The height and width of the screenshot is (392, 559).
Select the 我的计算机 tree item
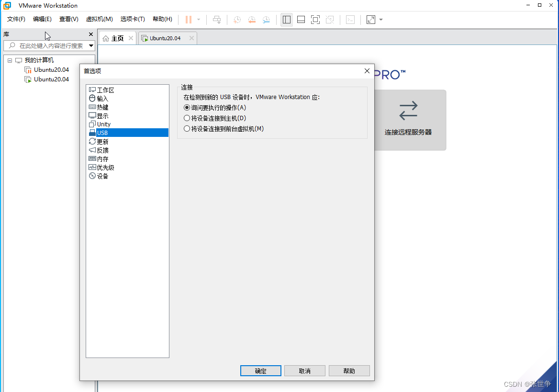pos(39,60)
